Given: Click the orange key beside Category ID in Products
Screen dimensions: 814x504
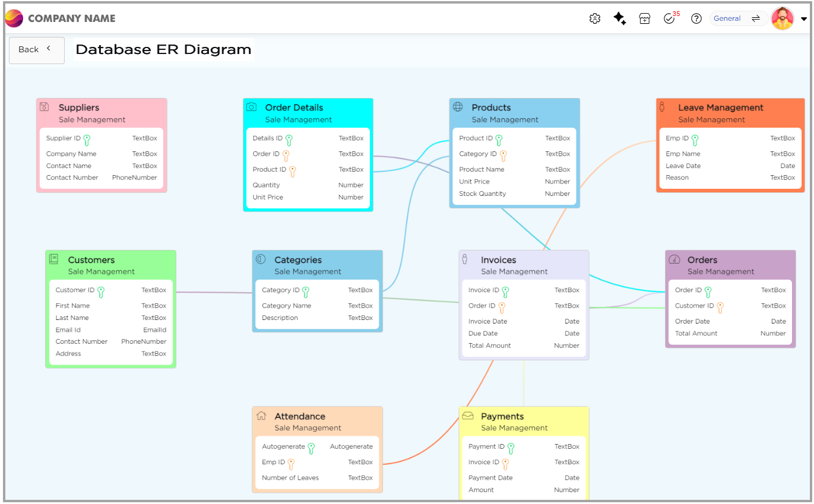Looking at the screenshot, I should tap(503, 156).
